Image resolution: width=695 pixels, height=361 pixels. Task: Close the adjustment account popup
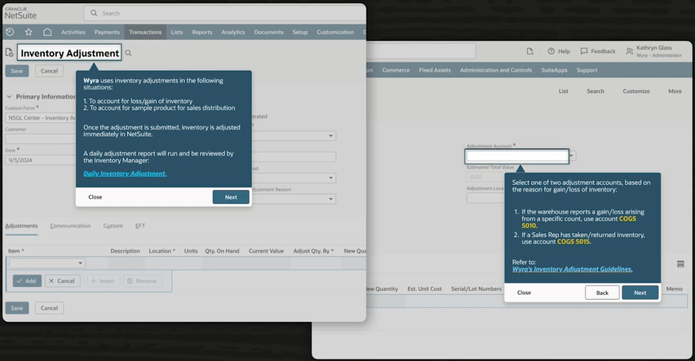[x=524, y=293]
